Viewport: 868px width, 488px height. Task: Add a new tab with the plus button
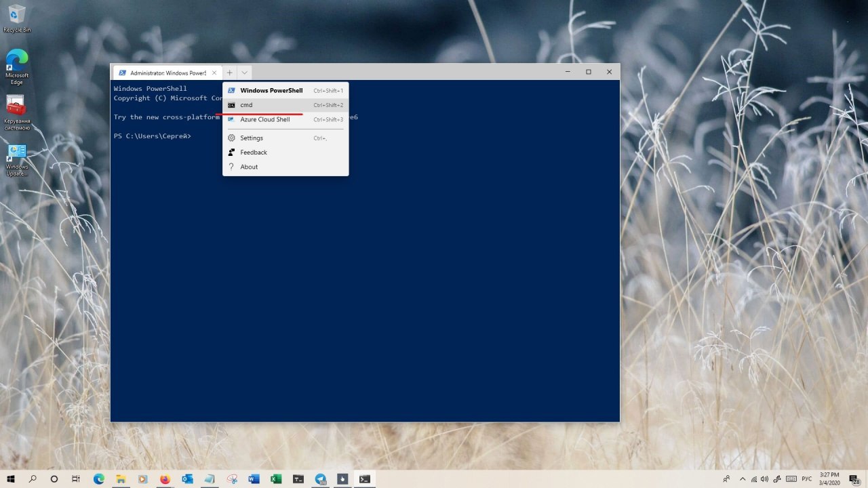pos(229,73)
